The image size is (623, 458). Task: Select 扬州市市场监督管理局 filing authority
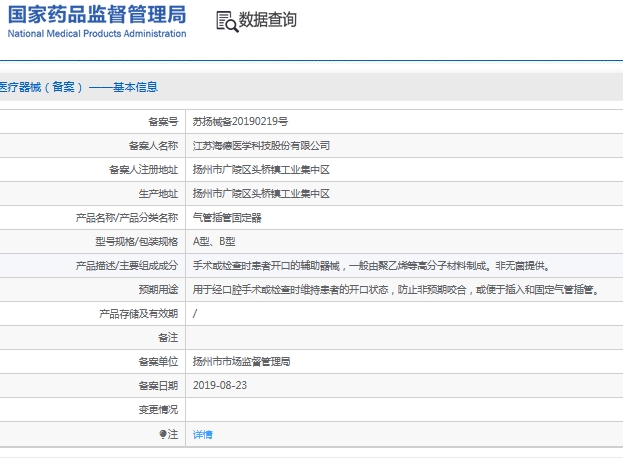pos(242,361)
